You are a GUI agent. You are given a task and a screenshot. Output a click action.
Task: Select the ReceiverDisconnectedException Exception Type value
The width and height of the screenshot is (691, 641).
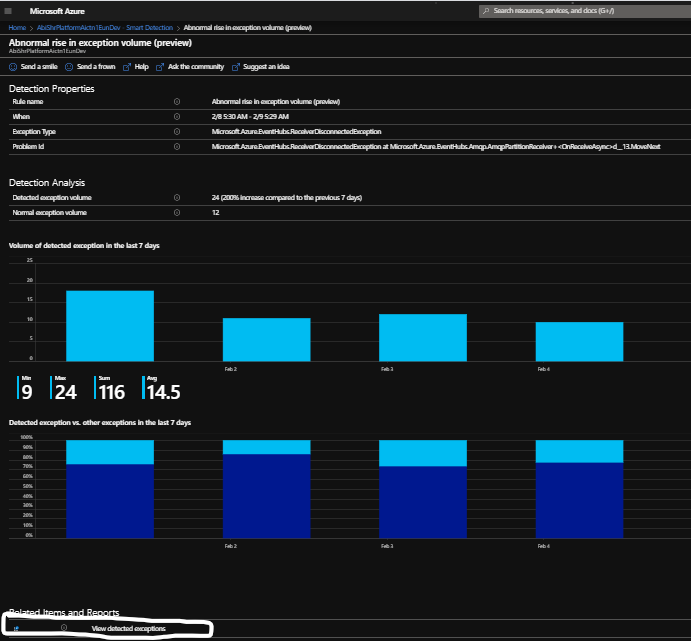click(297, 132)
